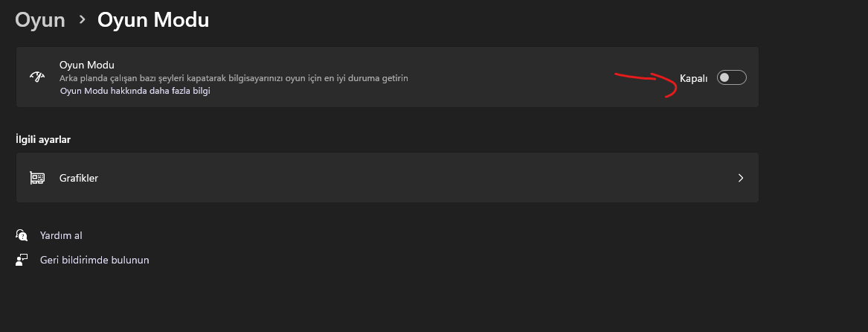Enable the Oyun Modu toggle switch
Image resolution: width=868 pixels, height=332 pixels.
click(731, 77)
